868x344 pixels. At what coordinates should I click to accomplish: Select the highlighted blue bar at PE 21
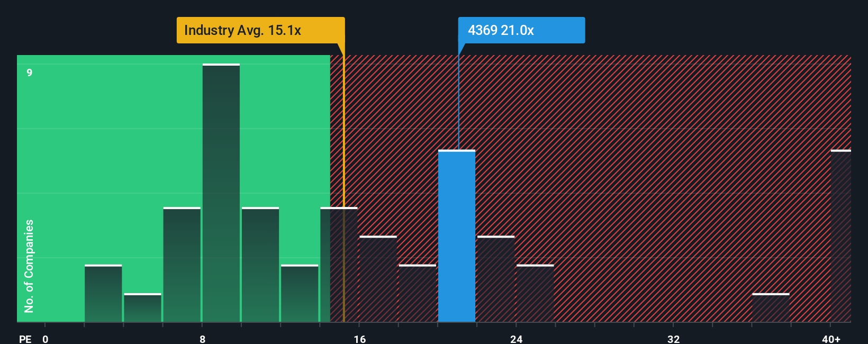pos(457,236)
